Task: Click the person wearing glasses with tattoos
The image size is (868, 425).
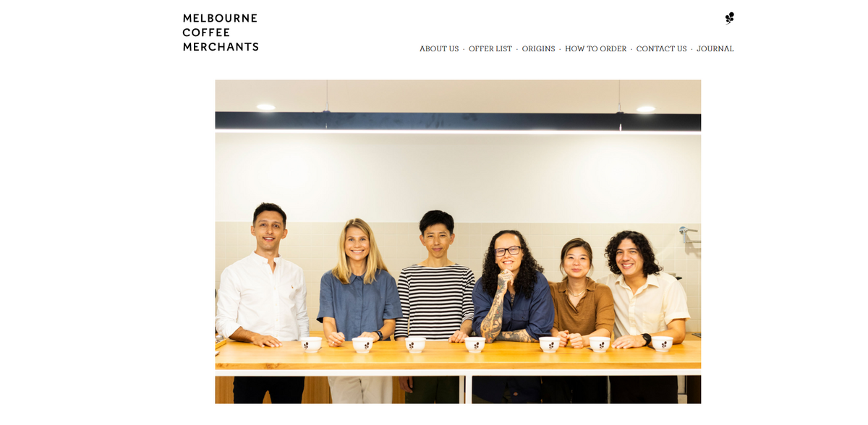Action: (x=511, y=304)
